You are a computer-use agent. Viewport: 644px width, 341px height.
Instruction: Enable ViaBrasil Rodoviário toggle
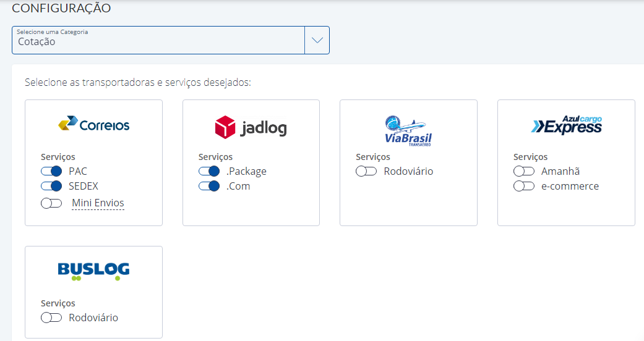coord(366,171)
